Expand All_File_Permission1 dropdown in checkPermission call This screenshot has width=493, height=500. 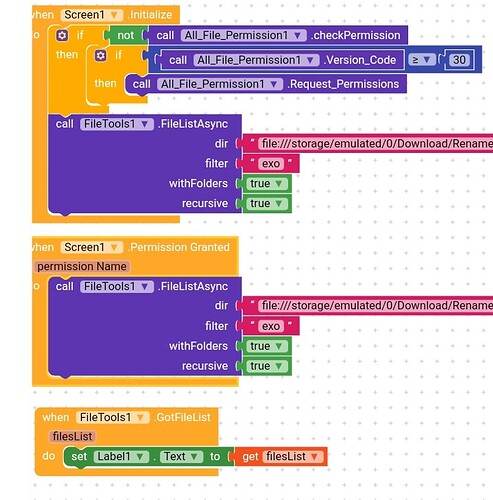[x=243, y=35]
